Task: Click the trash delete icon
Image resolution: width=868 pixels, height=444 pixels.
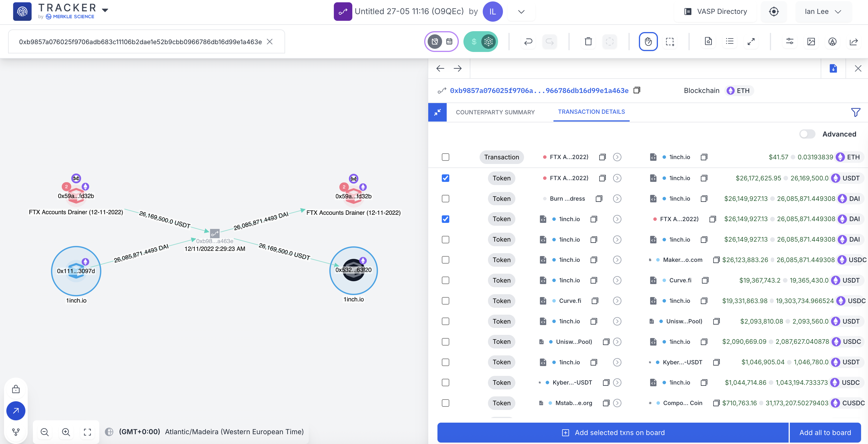Action: pos(588,42)
